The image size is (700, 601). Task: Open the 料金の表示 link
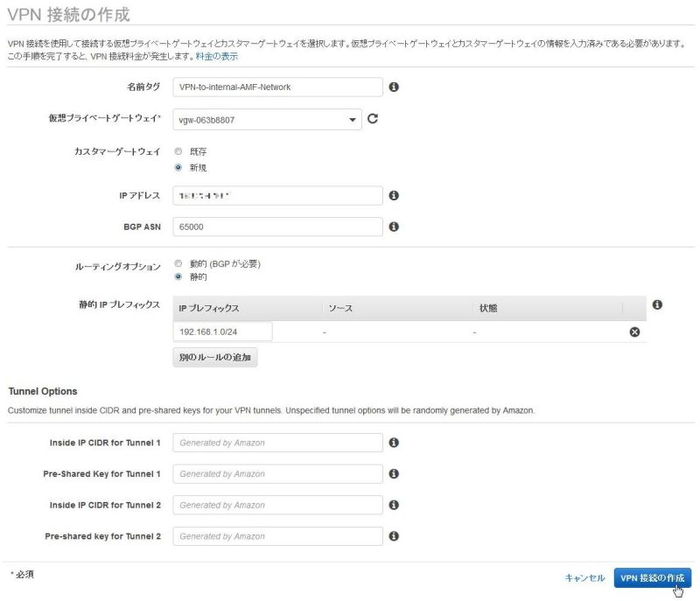215,56
